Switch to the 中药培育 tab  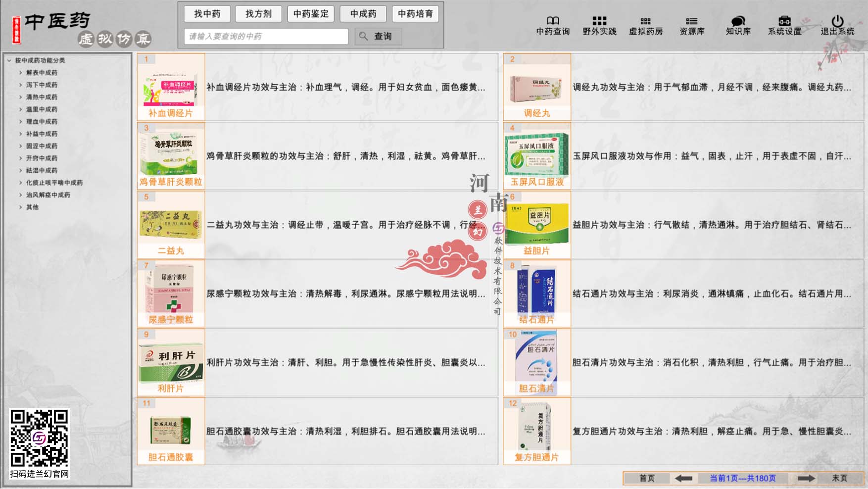point(416,14)
